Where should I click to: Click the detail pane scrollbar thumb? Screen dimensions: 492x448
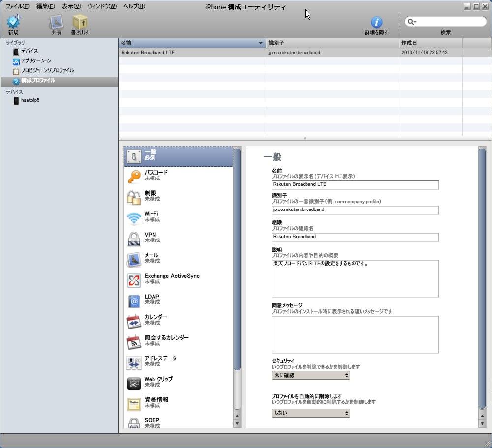pyautogui.click(x=482, y=278)
